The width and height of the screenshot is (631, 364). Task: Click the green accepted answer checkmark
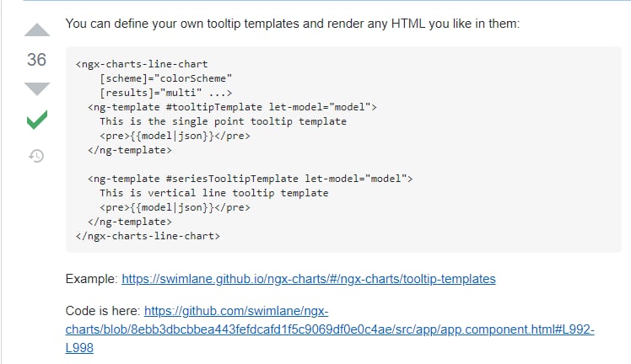click(x=36, y=120)
